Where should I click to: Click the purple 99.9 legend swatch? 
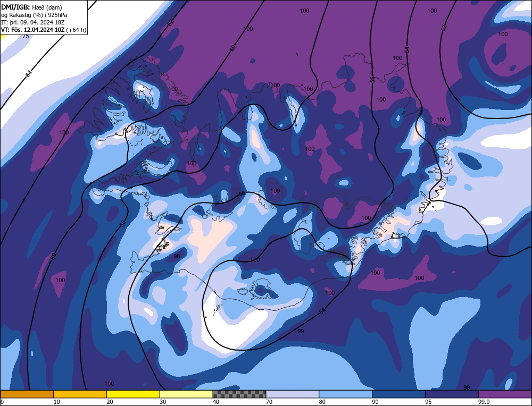[x=505, y=394]
